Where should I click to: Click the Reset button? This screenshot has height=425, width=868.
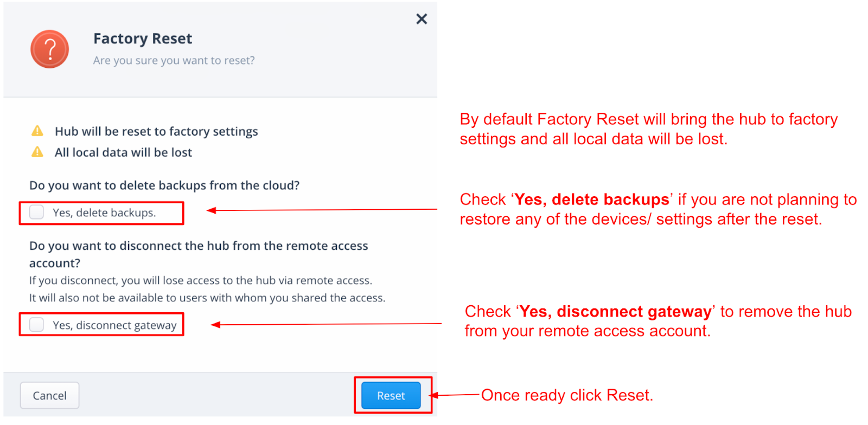(390, 395)
